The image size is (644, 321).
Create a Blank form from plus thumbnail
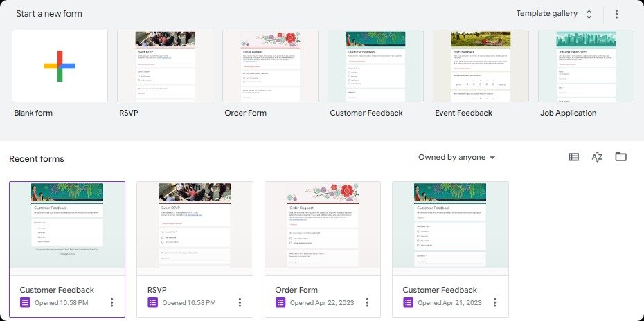[x=60, y=66]
